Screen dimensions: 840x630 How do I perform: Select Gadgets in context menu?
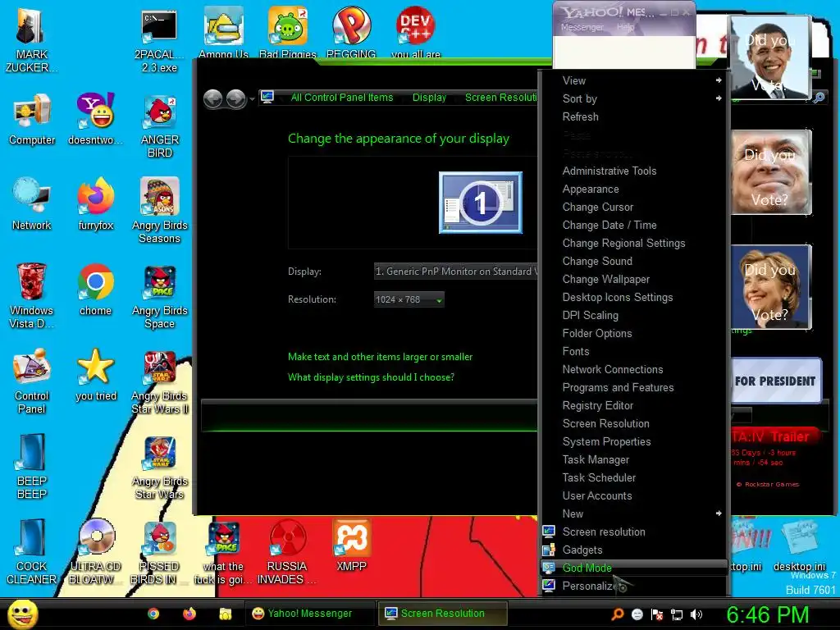(x=634, y=550)
